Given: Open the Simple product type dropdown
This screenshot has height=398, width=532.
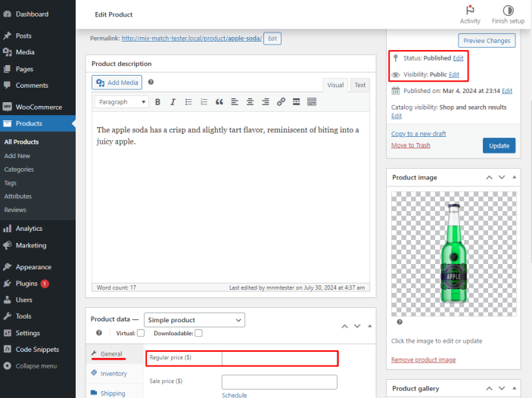Looking at the screenshot, I should pyautogui.click(x=194, y=320).
